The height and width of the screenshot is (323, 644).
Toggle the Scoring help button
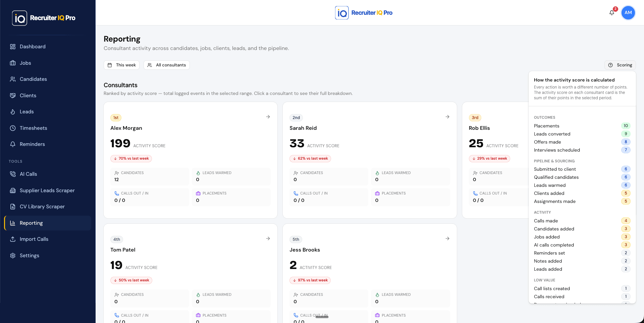point(620,65)
